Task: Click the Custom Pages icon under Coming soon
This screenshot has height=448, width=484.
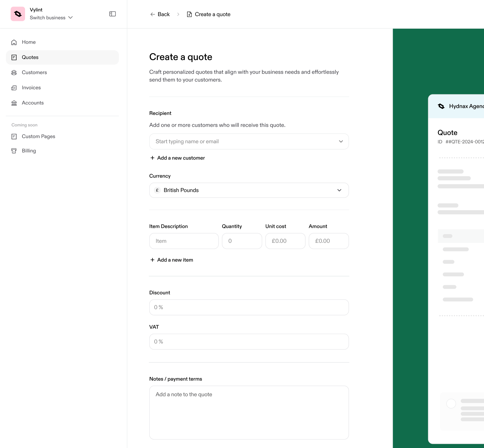Action: [14, 136]
